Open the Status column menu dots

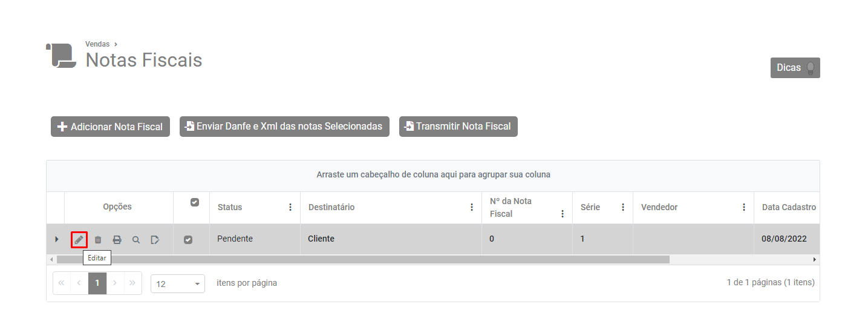pos(290,207)
